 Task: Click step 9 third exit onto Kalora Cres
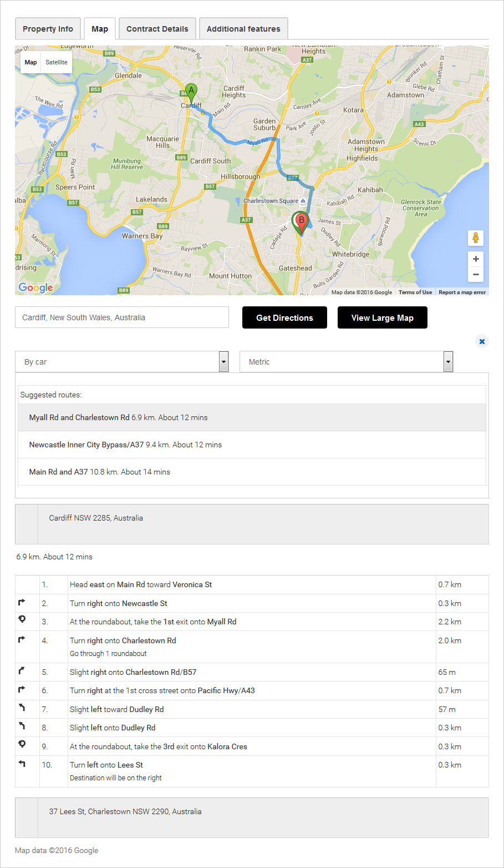click(252, 746)
